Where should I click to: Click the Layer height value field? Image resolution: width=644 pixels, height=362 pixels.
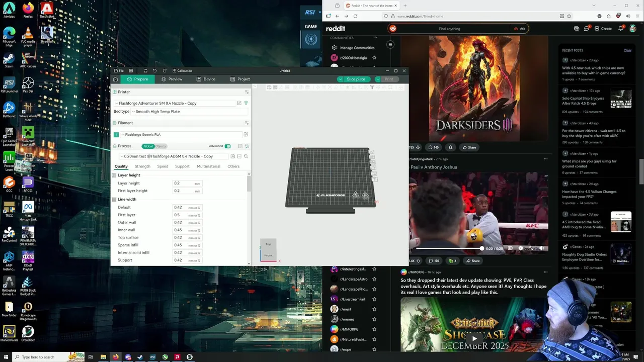187,184
